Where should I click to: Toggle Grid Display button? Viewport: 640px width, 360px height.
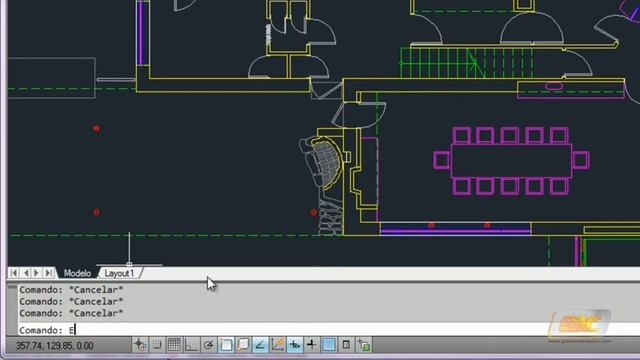pos(174,345)
